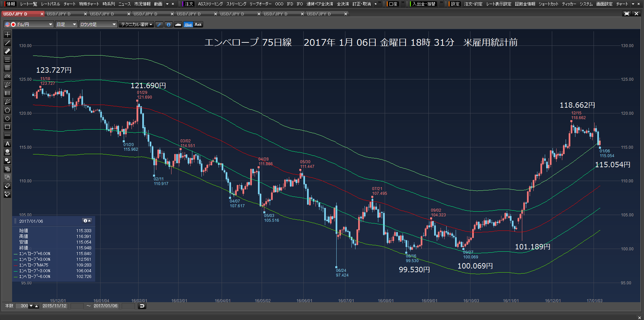The height and width of the screenshot is (320, 644).
Task: Toggle the area chart display icon
Action: point(178,25)
